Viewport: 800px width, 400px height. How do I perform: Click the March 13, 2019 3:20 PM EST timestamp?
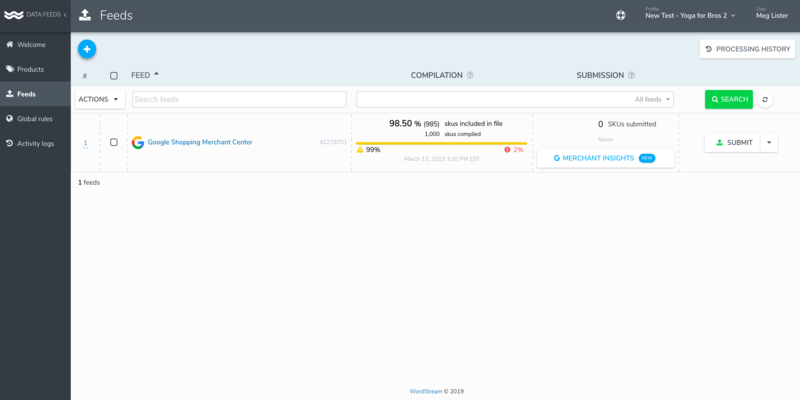442,159
